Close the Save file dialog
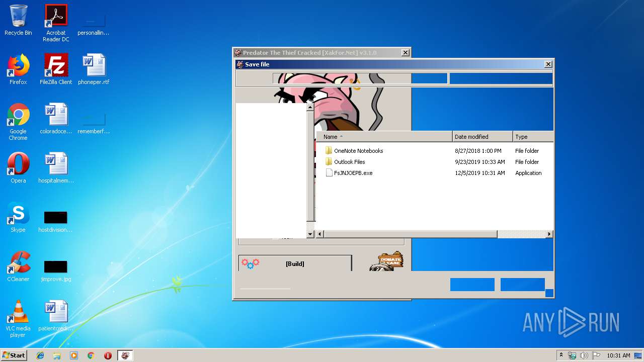 click(548, 64)
